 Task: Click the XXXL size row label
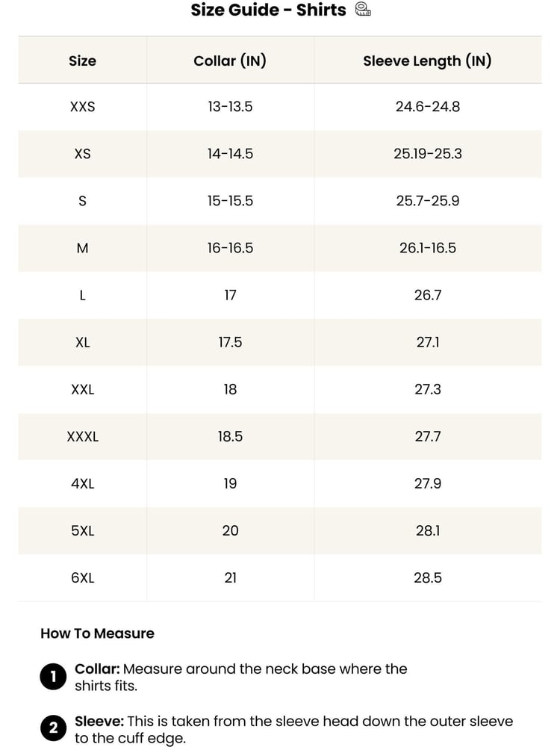(82, 436)
